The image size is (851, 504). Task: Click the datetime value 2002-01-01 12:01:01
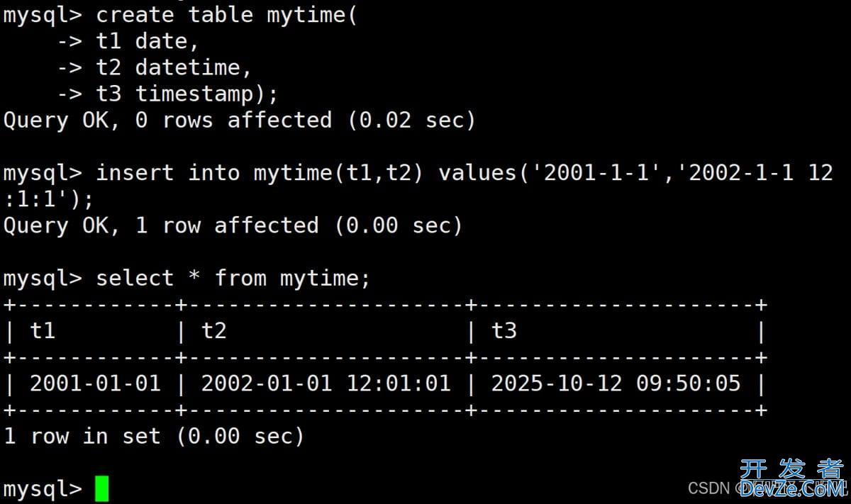326,383
